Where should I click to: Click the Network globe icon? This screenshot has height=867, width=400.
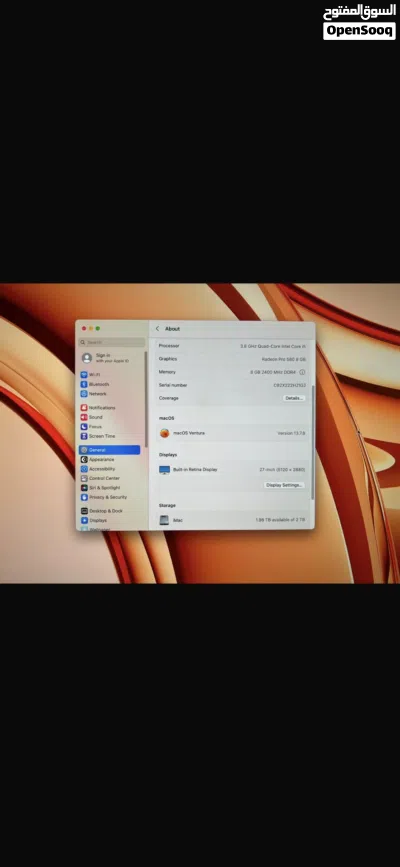pos(84,394)
